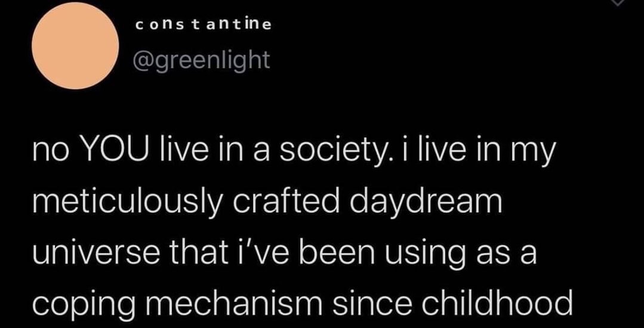Open the constantine display name profile
The image size is (644, 328).
click(204, 25)
